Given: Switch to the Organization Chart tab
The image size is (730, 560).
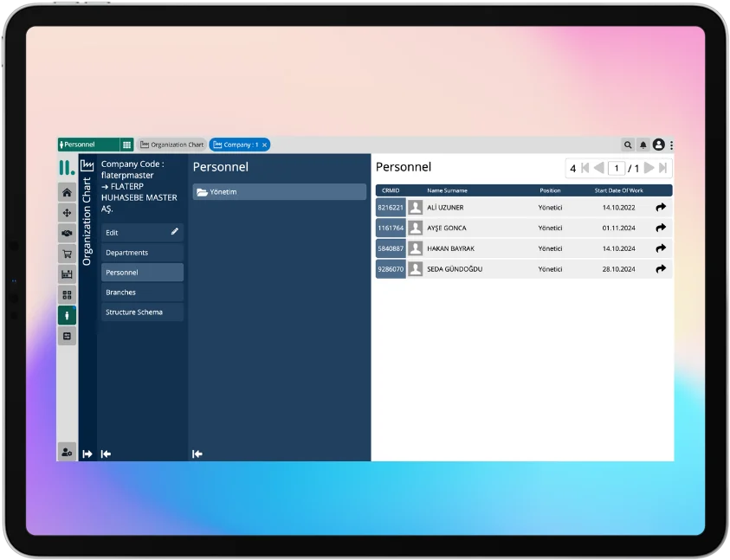Looking at the screenshot, I should click(173, 145).
